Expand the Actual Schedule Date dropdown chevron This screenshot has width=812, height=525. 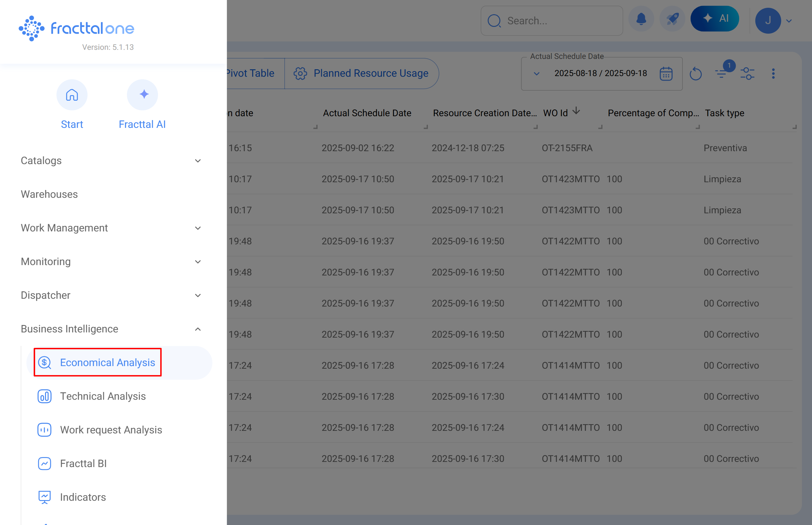click(536, 74)
